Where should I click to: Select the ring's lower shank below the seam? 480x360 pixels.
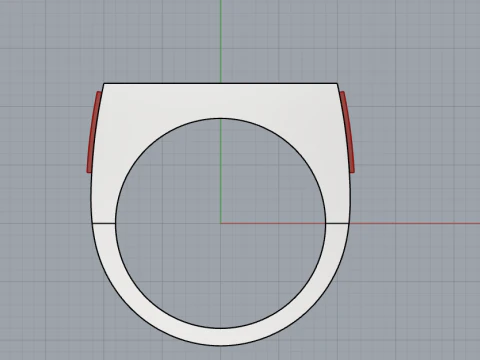click(x=220, y=337)
